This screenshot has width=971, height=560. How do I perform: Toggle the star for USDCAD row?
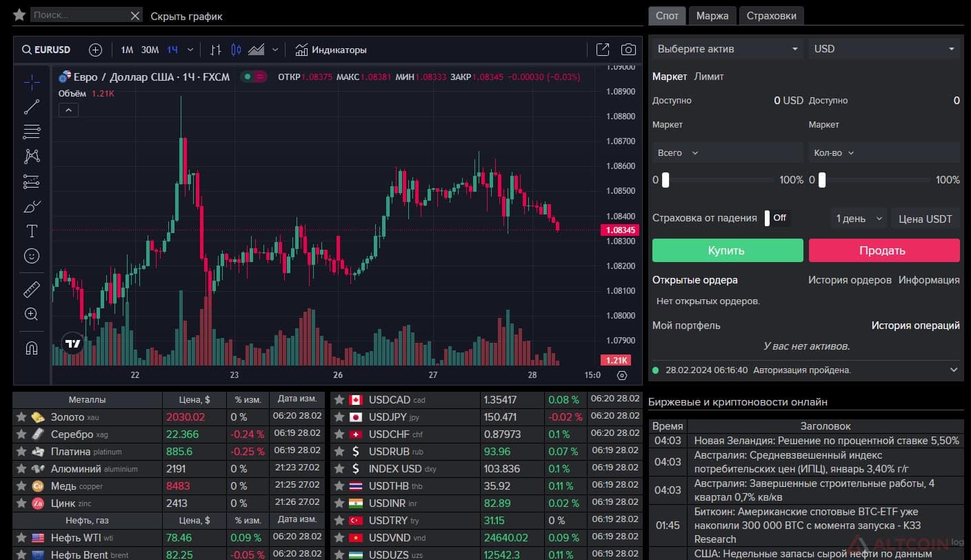coord(339,400)
